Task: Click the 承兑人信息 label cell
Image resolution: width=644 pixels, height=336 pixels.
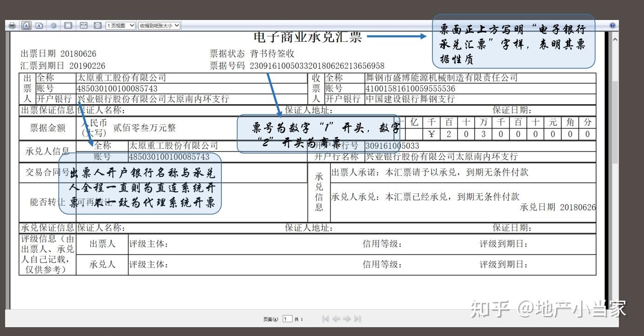Action: click(x=48, y=151)
